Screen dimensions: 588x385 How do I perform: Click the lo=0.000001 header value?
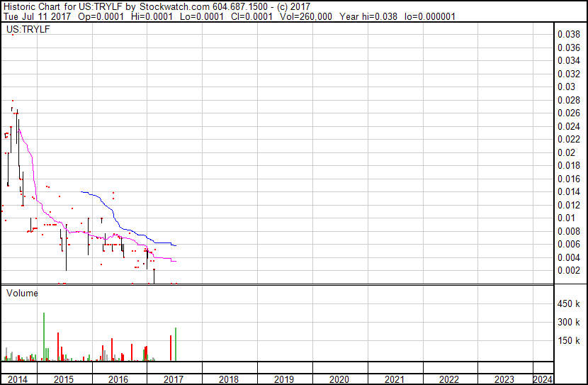click(430, 16)
